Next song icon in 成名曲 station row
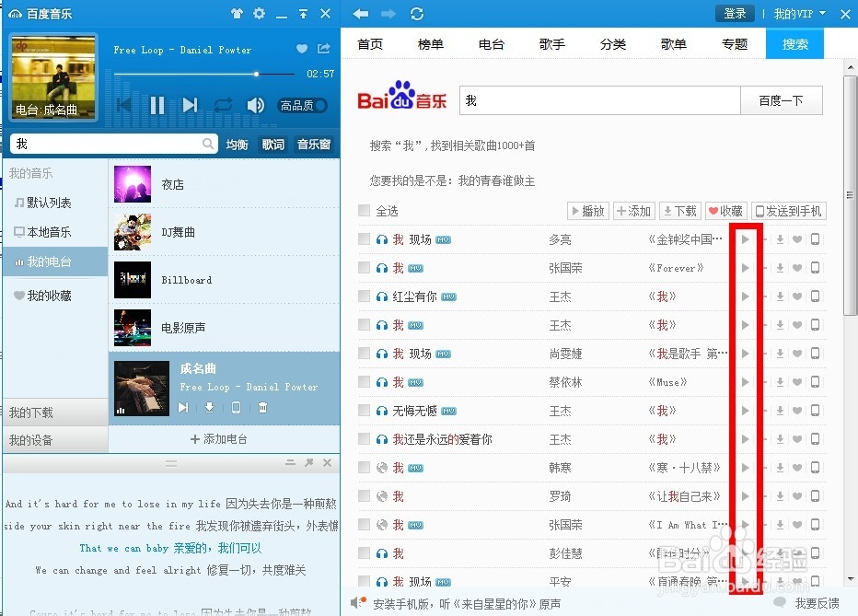 point(183,408)
